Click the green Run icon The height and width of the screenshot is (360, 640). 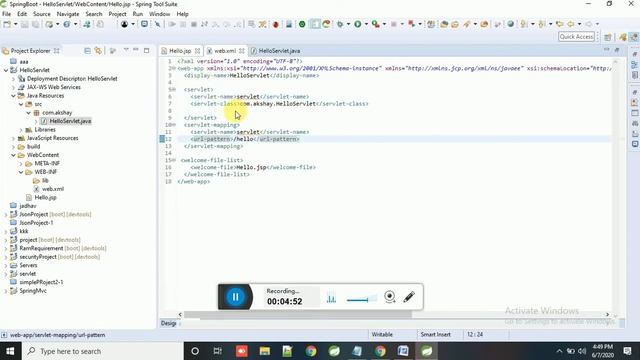(x=358, y=24)
